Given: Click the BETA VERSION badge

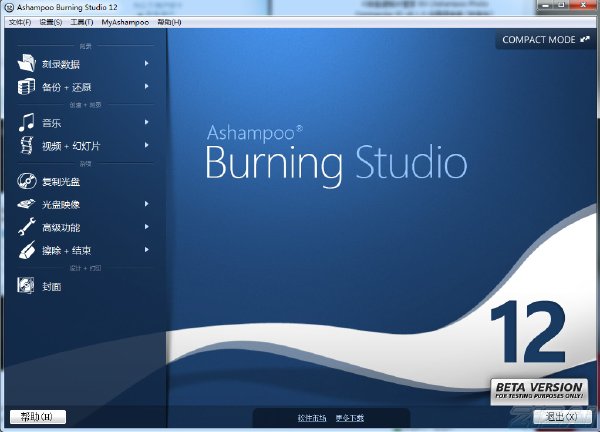Looking at the screenshot, I should pyautogui.click(x=539, y=391).
